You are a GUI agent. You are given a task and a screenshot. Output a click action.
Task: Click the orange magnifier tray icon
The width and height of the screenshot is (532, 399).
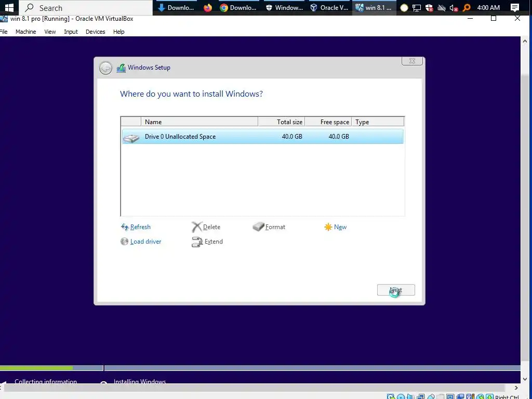pos(467,8)
